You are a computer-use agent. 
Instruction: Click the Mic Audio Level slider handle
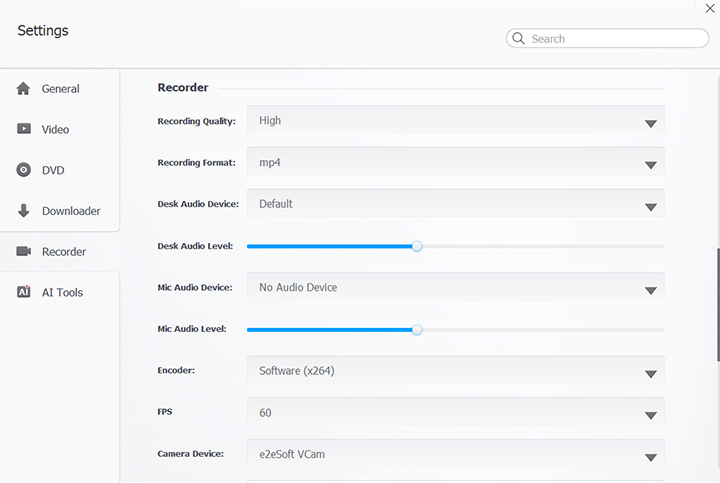tap(416, 330)
